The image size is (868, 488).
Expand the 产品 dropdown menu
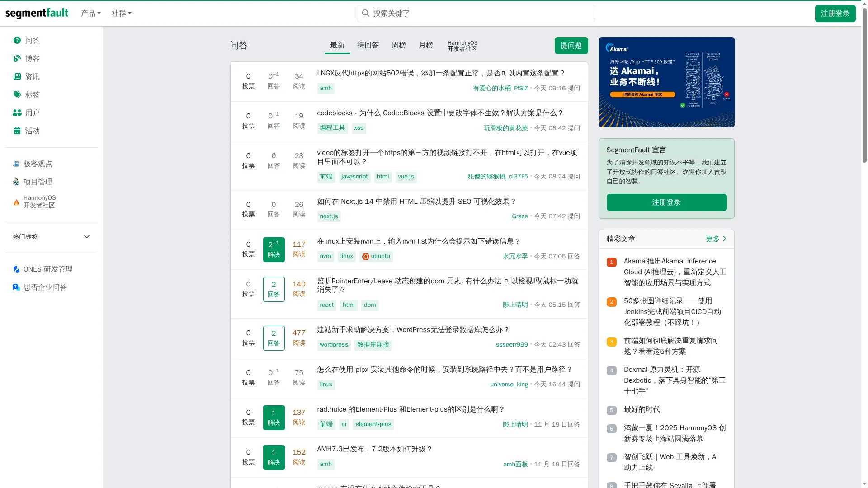coord(90,13)
